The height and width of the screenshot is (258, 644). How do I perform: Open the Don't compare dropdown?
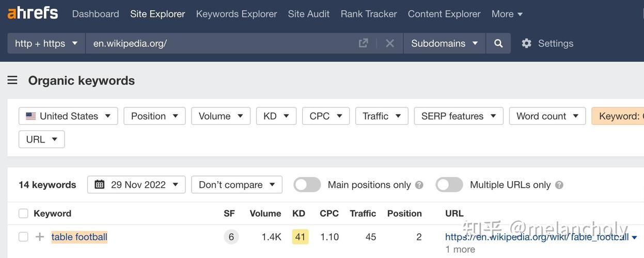tap(237, 185)
